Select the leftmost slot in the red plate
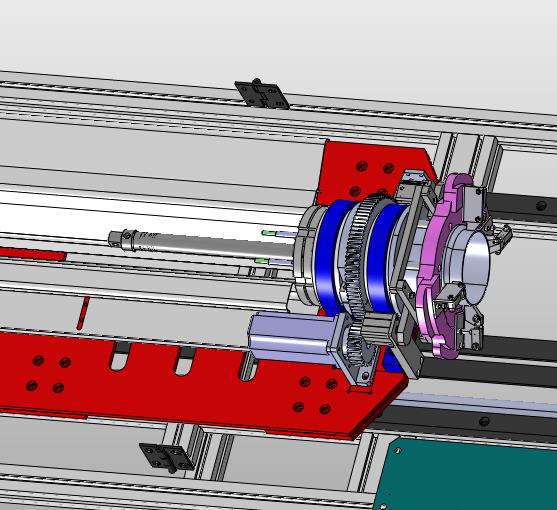Screen dimensions: 557x510 click(x=120, y=357)
